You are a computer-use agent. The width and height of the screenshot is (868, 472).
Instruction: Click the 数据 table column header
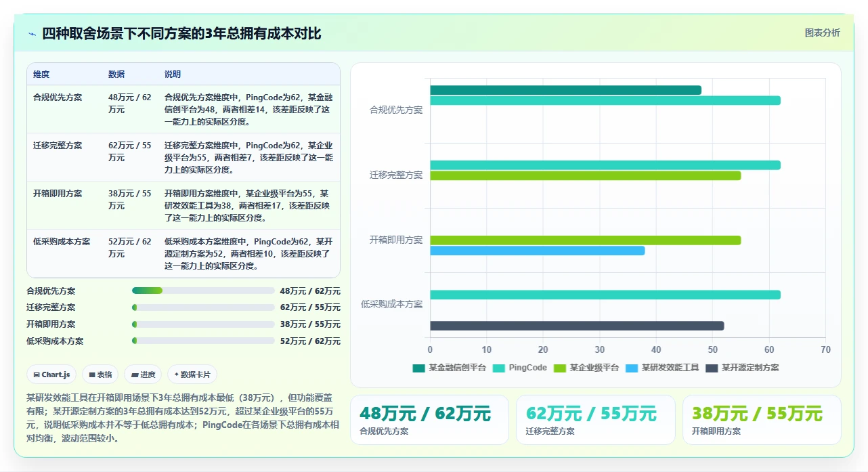click(x=116, y=74)
